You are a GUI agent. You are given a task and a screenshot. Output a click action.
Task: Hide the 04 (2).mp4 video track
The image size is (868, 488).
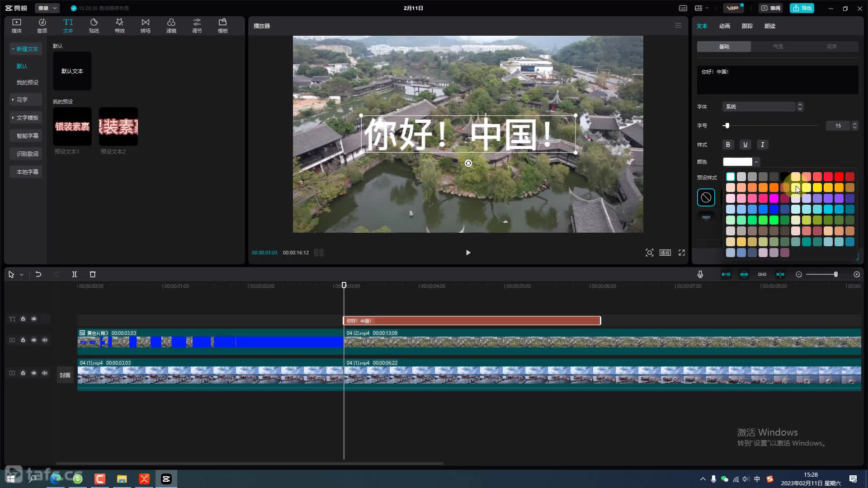tap(34, 340)
